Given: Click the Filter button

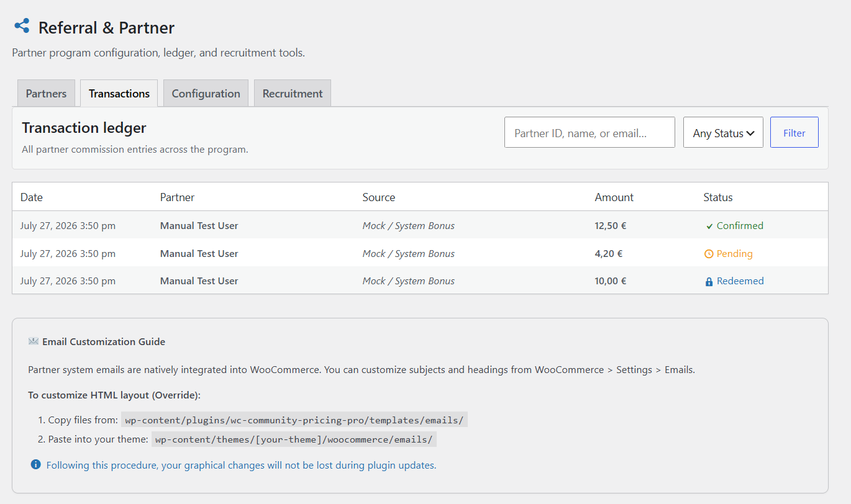Looking at the screenshot, I should [x=794, y=132].
